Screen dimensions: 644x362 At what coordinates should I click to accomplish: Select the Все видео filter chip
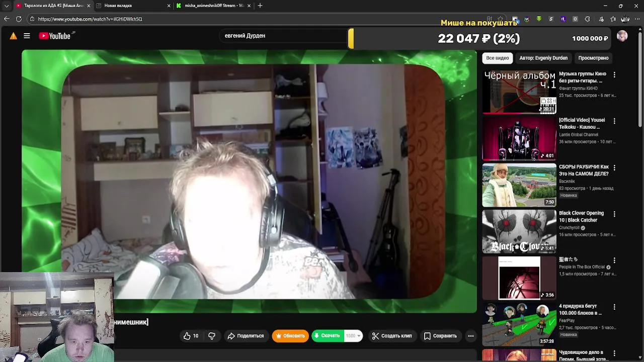pyautogui.click(x=497, y=58)
